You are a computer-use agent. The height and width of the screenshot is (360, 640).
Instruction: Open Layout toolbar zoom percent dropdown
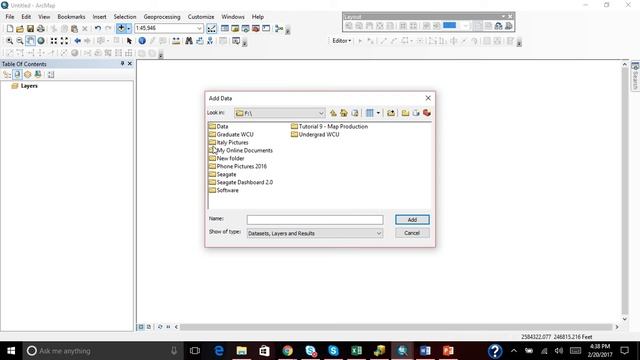[465, 26]
